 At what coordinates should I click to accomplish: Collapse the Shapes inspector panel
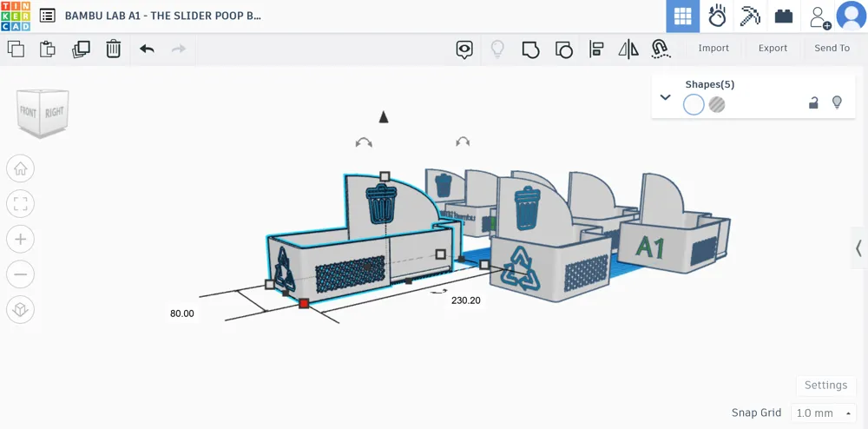coord(666,97)
